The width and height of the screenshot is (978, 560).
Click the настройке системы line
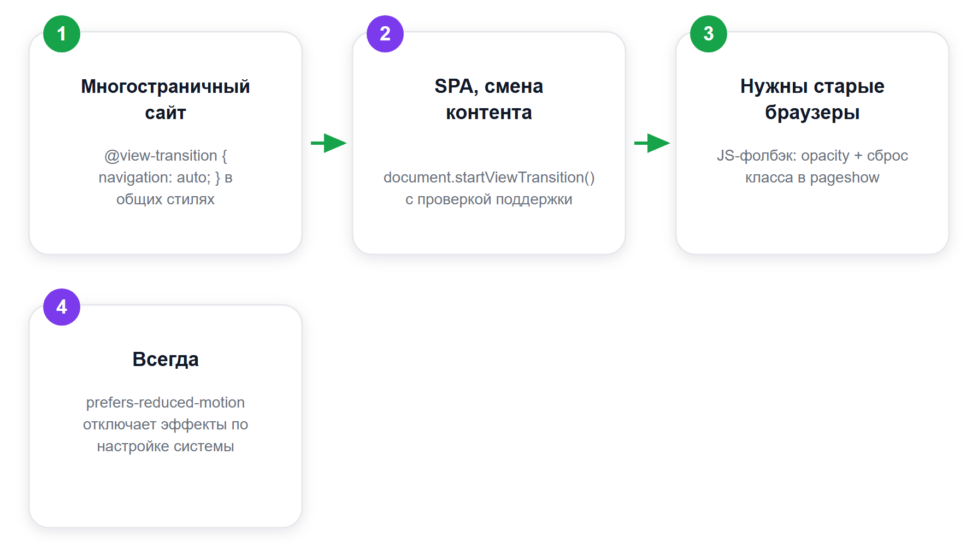pos(166,446)
